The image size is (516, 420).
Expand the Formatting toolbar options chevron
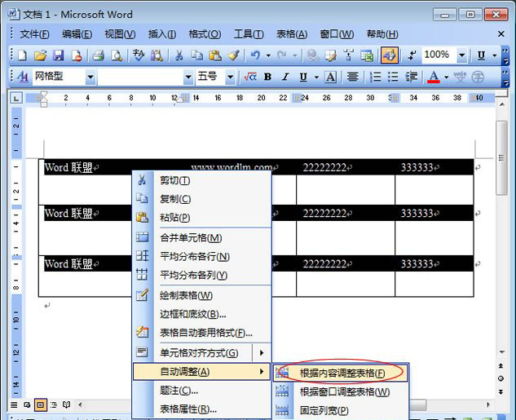[x=505, y=77]
